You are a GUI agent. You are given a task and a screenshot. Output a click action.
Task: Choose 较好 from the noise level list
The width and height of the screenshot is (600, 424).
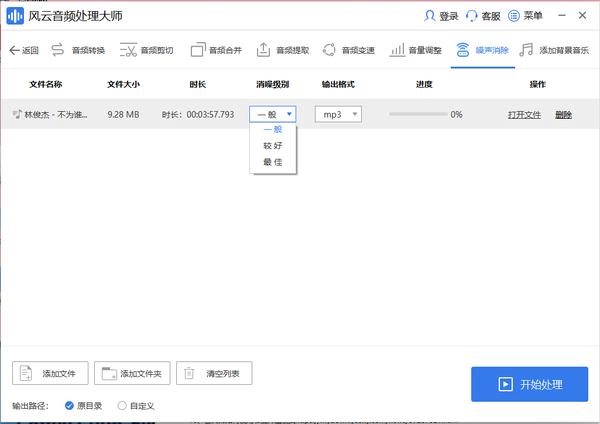tap(273, 145)
